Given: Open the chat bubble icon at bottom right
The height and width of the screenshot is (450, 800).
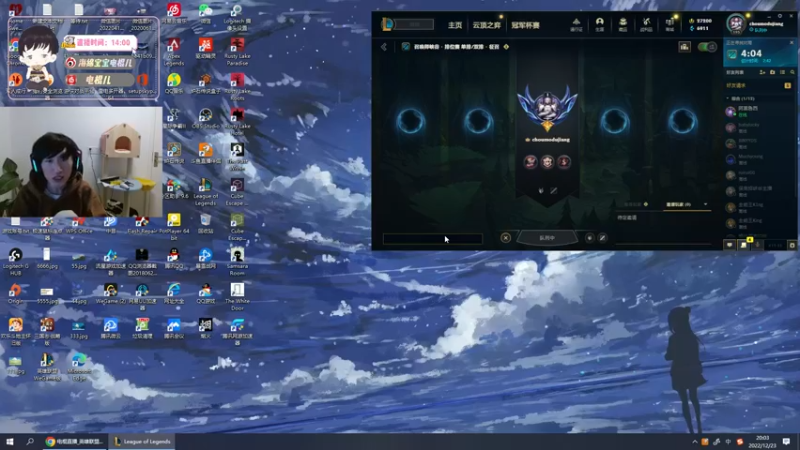Looking at the screenshot, I should [730, 245].
